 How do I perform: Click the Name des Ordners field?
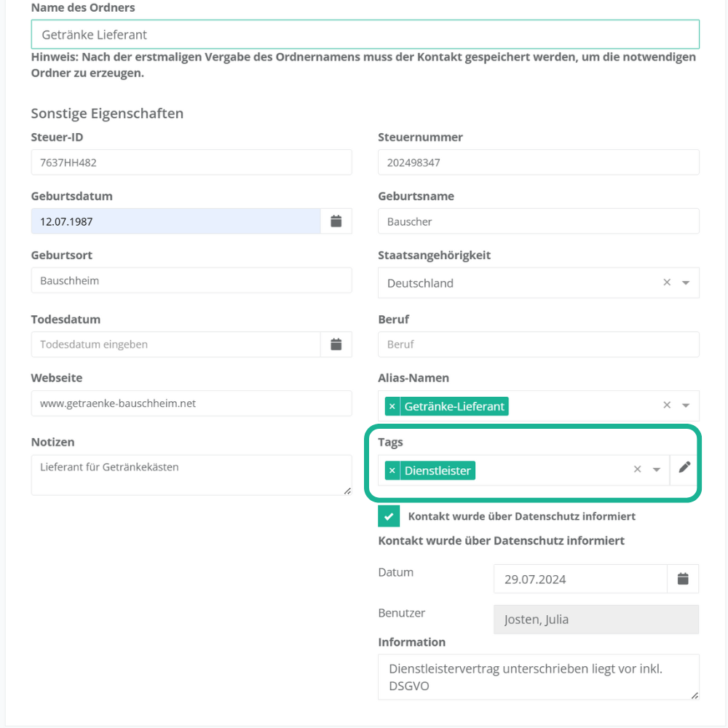(x=365, y=34)
